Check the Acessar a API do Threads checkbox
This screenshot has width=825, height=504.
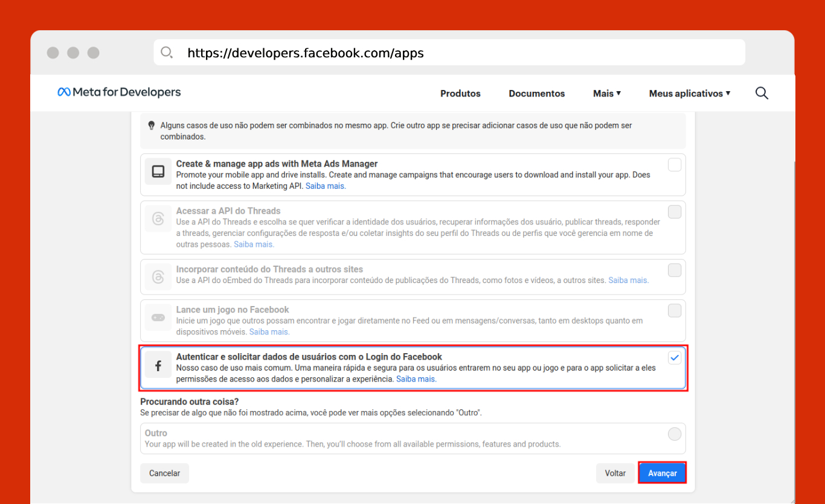click(675, 212)
